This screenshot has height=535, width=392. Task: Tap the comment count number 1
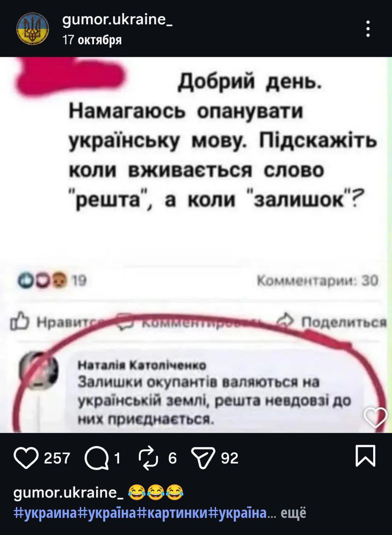(118, 459)
